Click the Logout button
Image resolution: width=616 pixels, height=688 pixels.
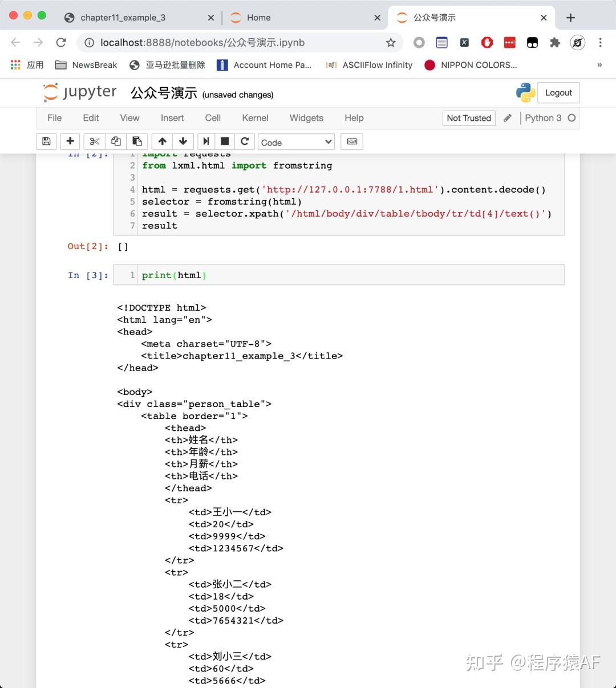tap(558, 92)
